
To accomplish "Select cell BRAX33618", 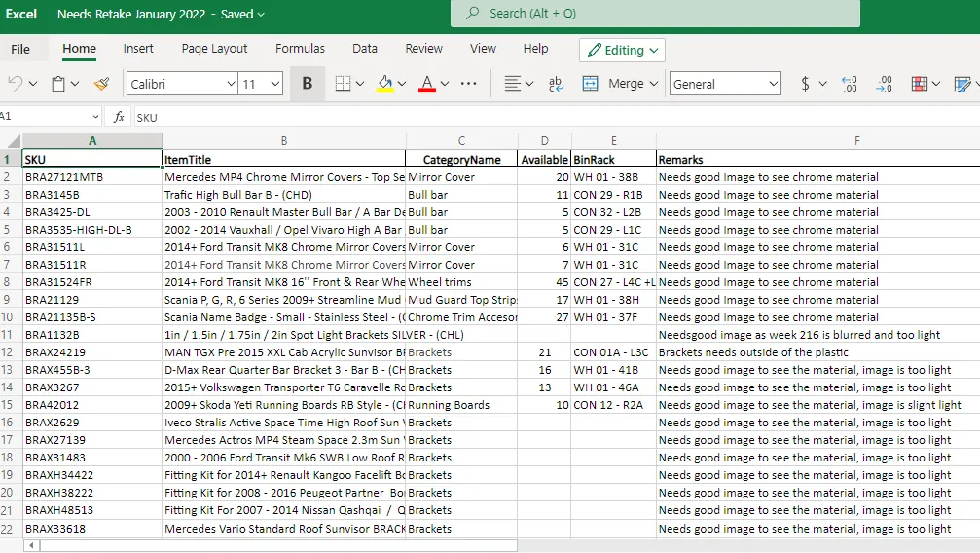I will (91, 529).
